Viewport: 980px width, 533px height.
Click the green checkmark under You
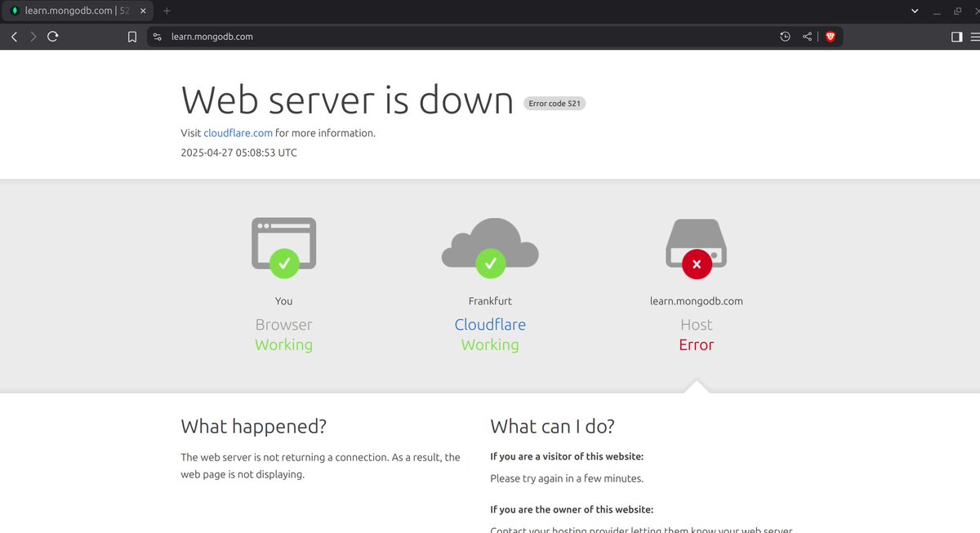(283, 264)
